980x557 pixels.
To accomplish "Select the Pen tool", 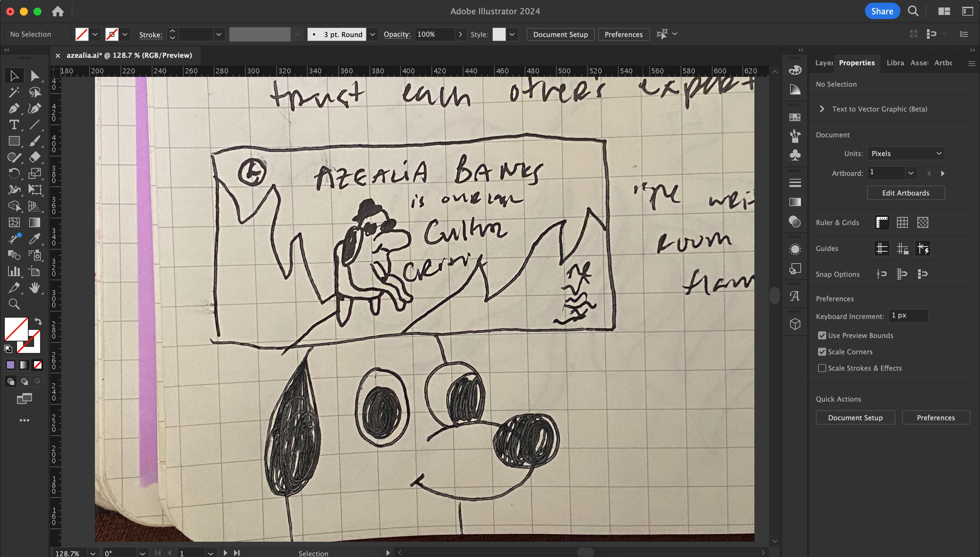I will (x=14, y=109).
